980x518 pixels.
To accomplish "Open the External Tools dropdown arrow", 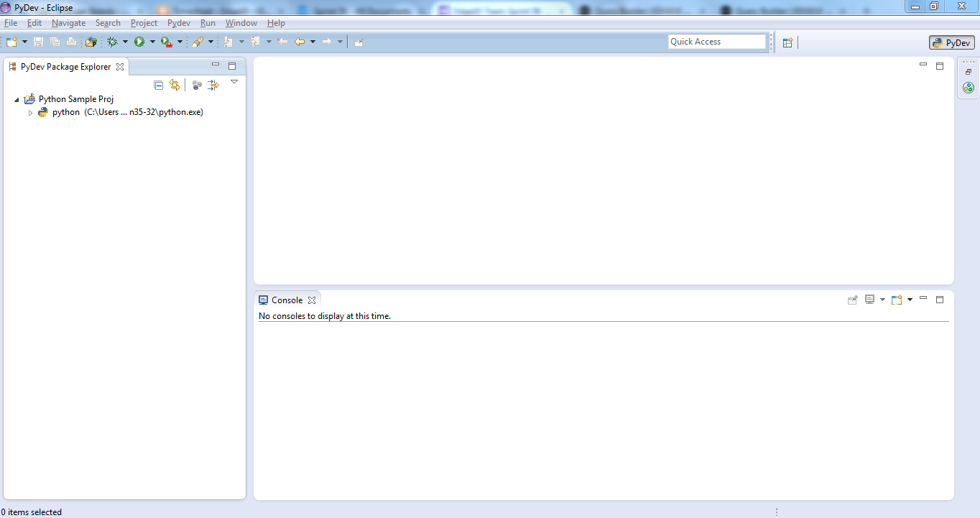I will [x=180, y=42].
